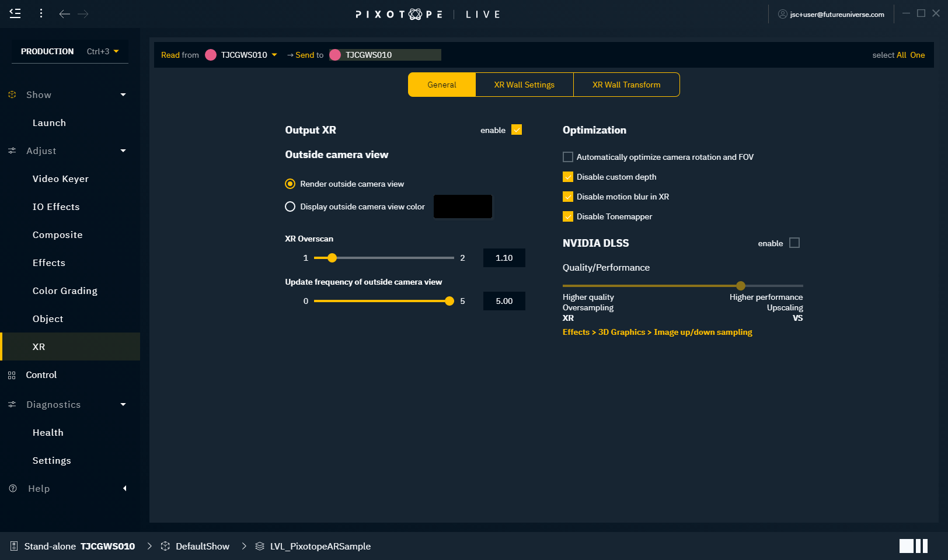This screenshot has height=560, width=948.
Task: Click the DefaultShow icon in status bar
Action: tap(165, 546)
